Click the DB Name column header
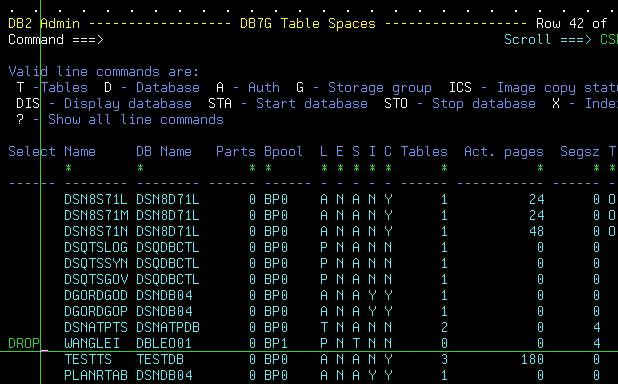This screenshot has height=384, width=618. pyautogui.click(x=164, y=152)
